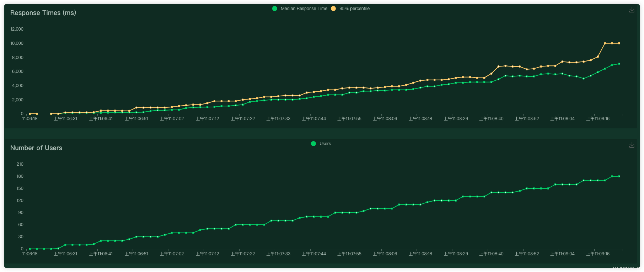Viewport: 644px width, 272px height.
Task: Click the 30 y-axis label in Users chart
Action: coord(21,237)
